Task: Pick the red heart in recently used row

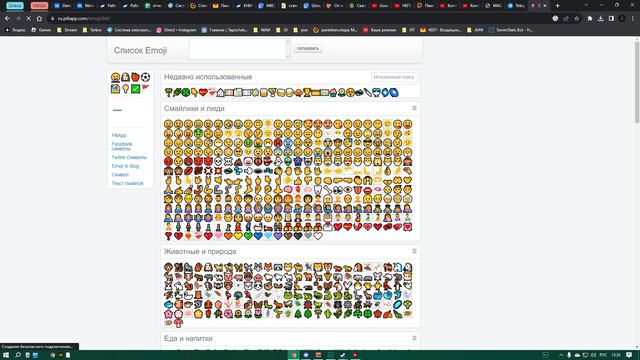Action: pyautogui.click(x=203, y=92)
